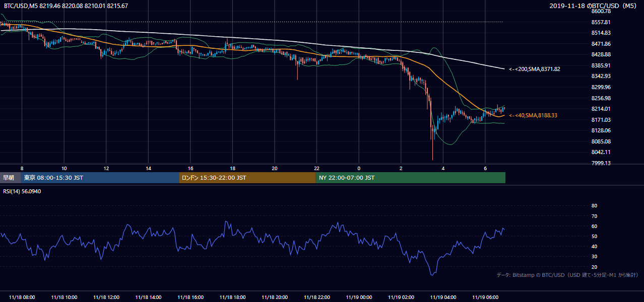Click the 11/19 06:00 date axis label
The height and width of the screenshot is (302, 644).
[x=485, y=297]
